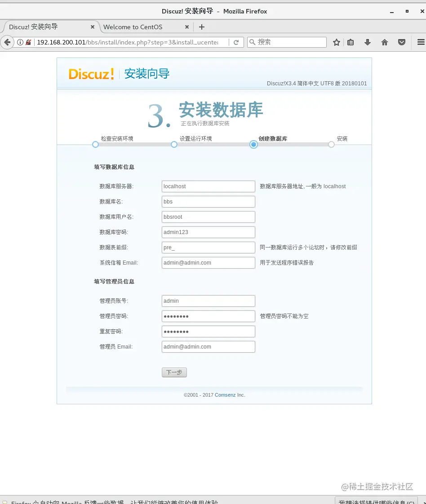Click the 管理员密码不能为空 hint
The height and width of the screenshot is (504, 426).
pos(284,316)
